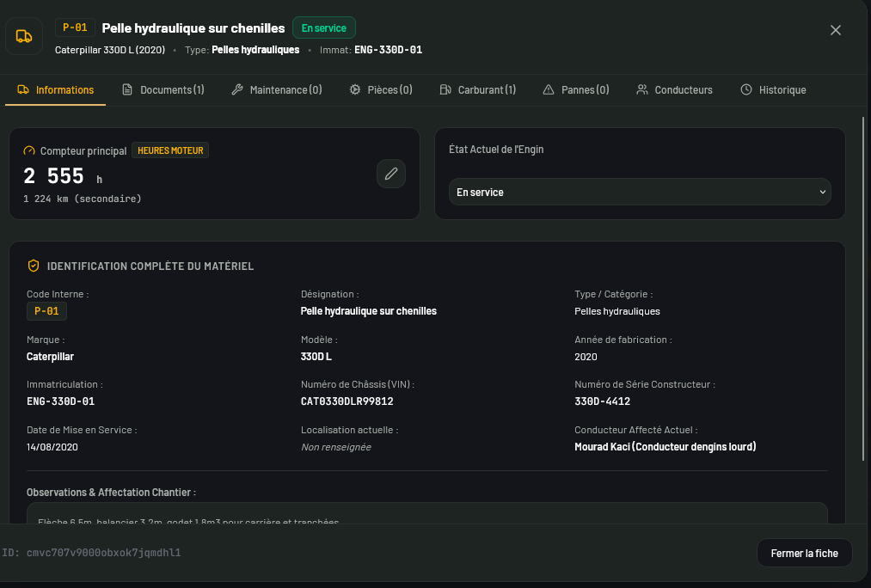Click the fuel pump icon on Carburant tab

[x=445, y=90]
